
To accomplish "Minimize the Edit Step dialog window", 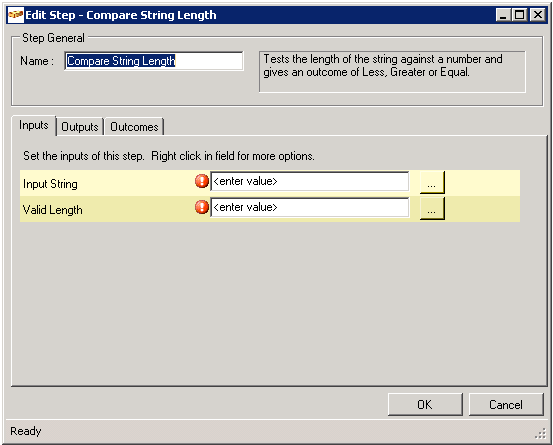I will (x=503, y=15).
